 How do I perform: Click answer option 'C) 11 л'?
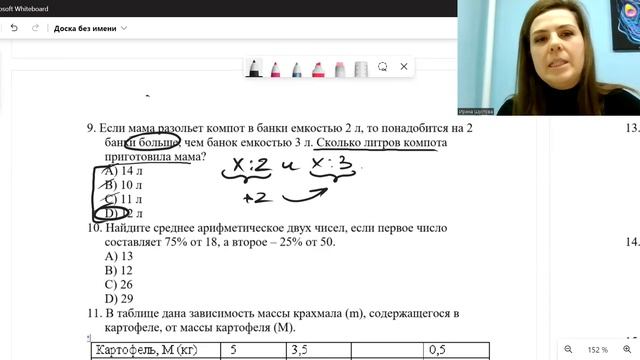[x=123, y=199]
